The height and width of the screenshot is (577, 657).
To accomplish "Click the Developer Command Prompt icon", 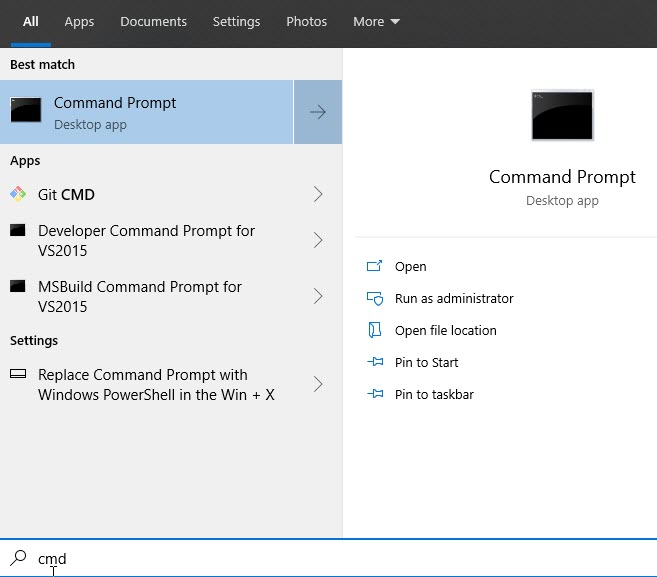I will click(18, 230).
